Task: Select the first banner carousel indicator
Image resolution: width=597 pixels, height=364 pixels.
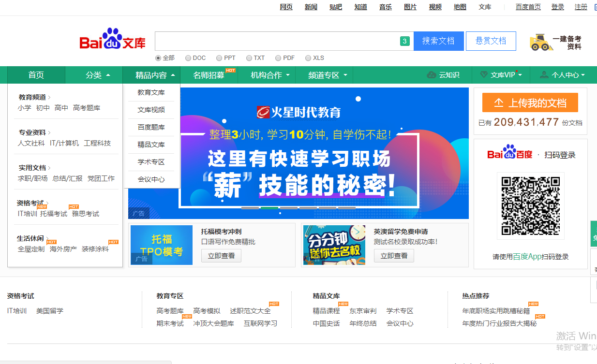Action: [x=250, y=208]
